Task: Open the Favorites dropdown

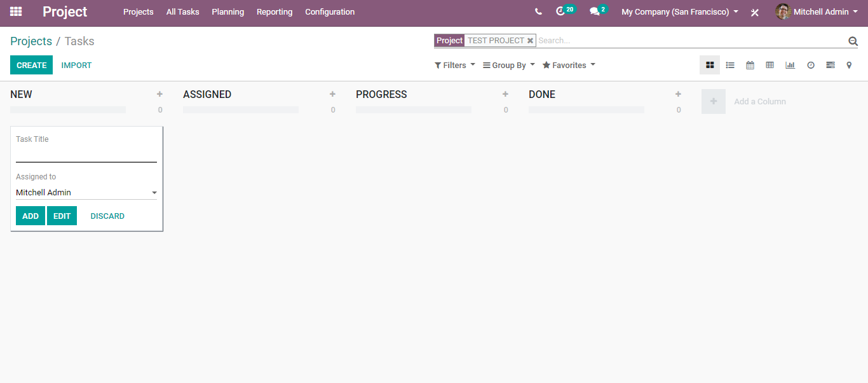Action: pos(569,65)
